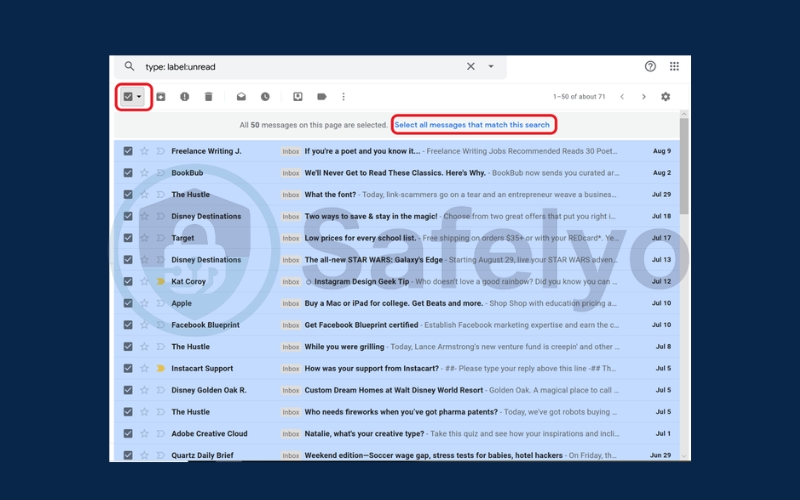Delete selected messages with the trash icon
This screenshot has width=800, height=500.
(x=208, y=96)
